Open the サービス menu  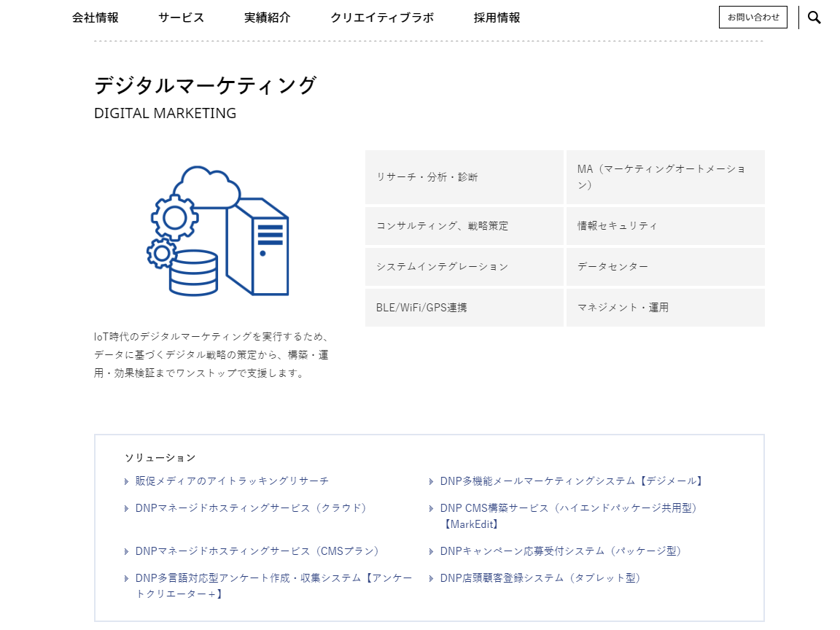tap(180, 18)
